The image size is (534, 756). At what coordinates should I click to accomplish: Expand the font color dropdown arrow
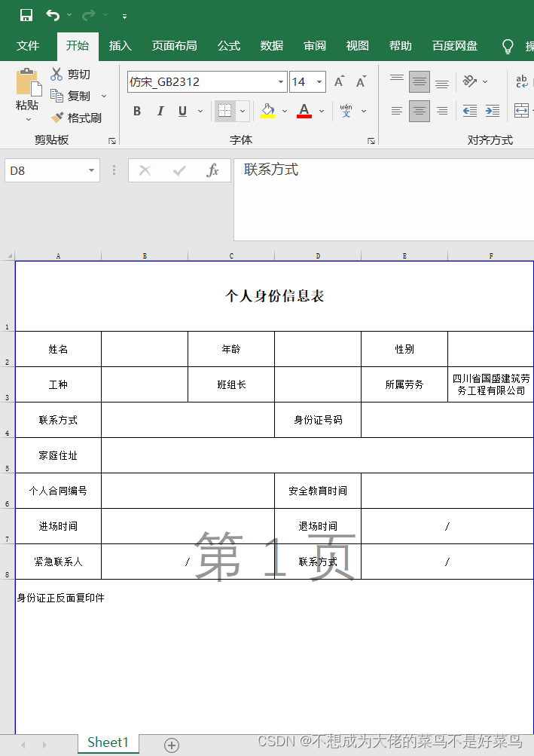click(322, 112)
